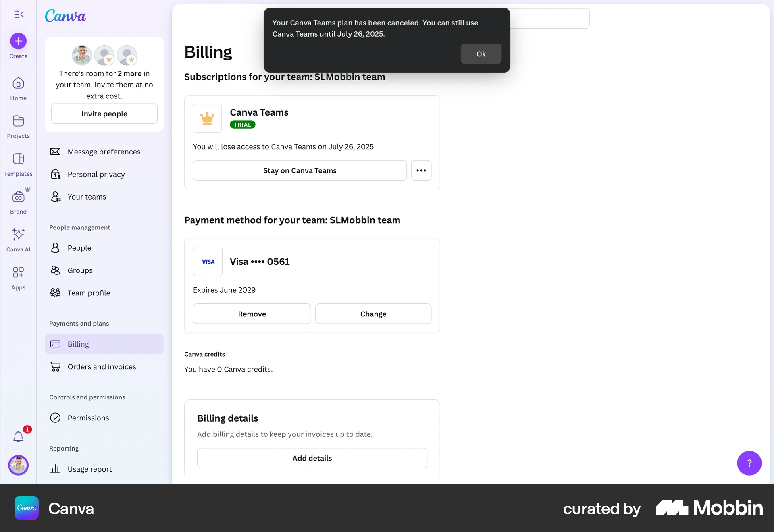Open Projects from the left sidebar
Viewport: 774px width, 532px height.
18,126
